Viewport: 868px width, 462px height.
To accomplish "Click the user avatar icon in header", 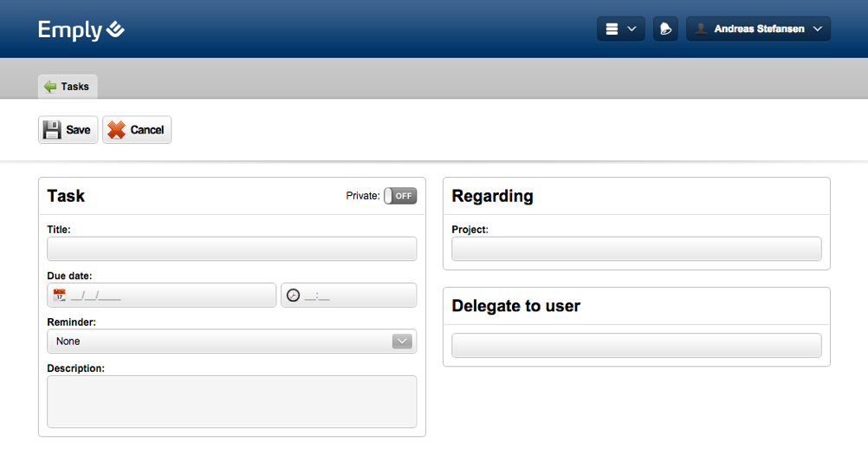I will coord(701,29).
